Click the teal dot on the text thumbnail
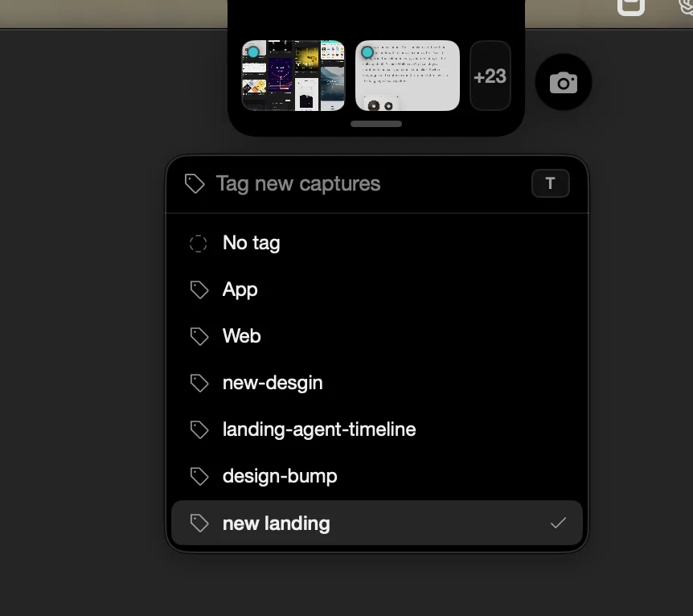 [367, 52]
